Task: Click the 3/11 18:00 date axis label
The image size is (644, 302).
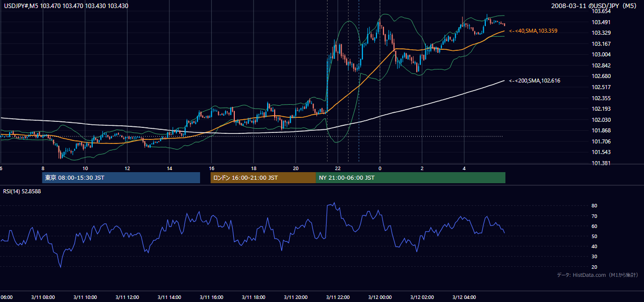Action: point(253,297)
